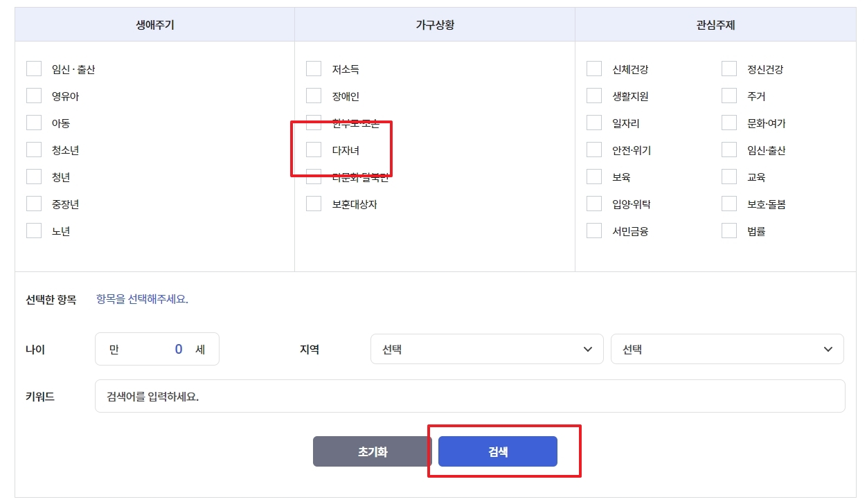Select the 아동 checkbox

(33, 123)
